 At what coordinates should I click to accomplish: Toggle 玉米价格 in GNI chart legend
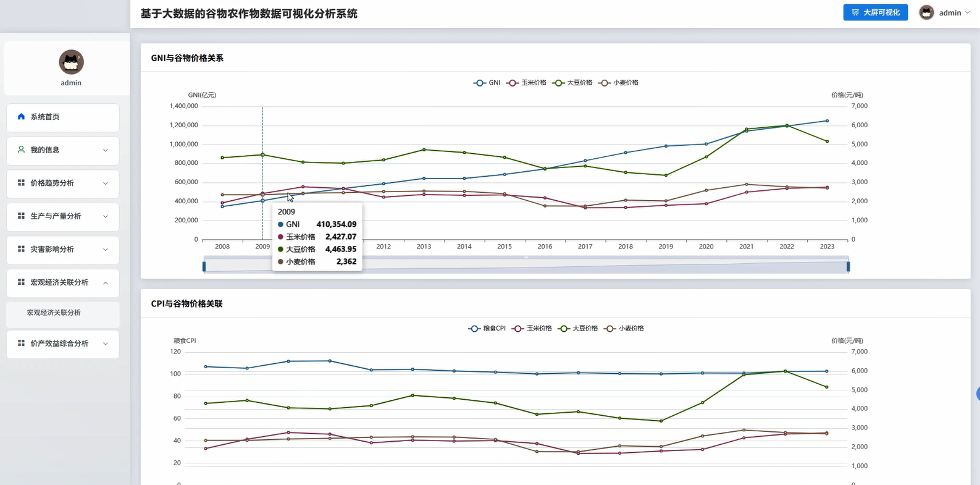(526, 83)
